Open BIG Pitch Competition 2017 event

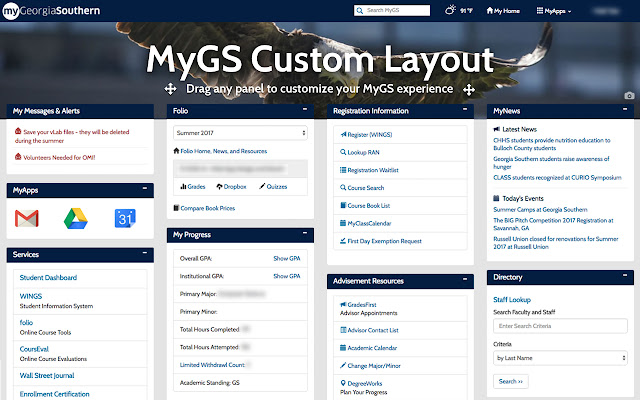pos(553,224)
